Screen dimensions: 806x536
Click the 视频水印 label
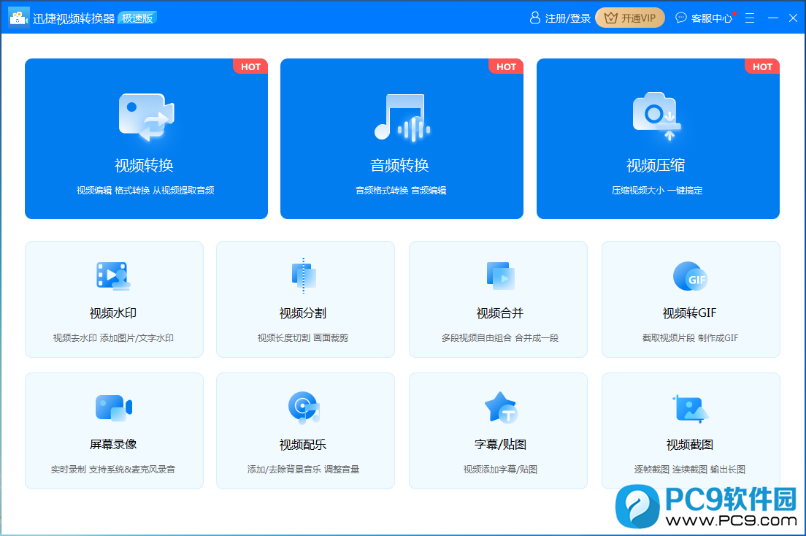click(x=113, y=313)
